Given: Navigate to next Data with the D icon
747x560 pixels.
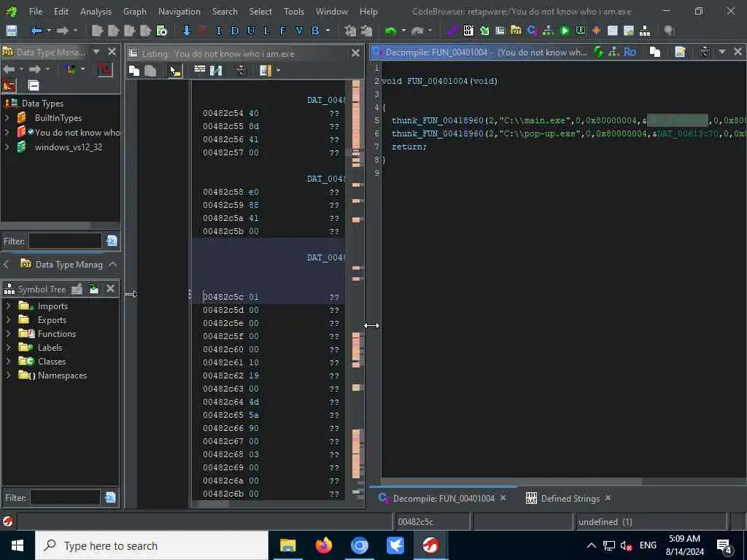Looking at the screenshot, I should 235,31.
